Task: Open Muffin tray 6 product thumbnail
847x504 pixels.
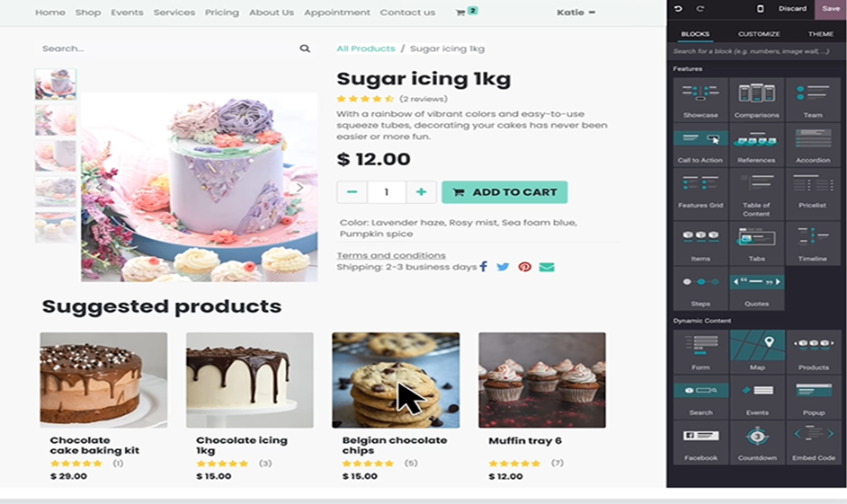Action: [x=542, y=380]
